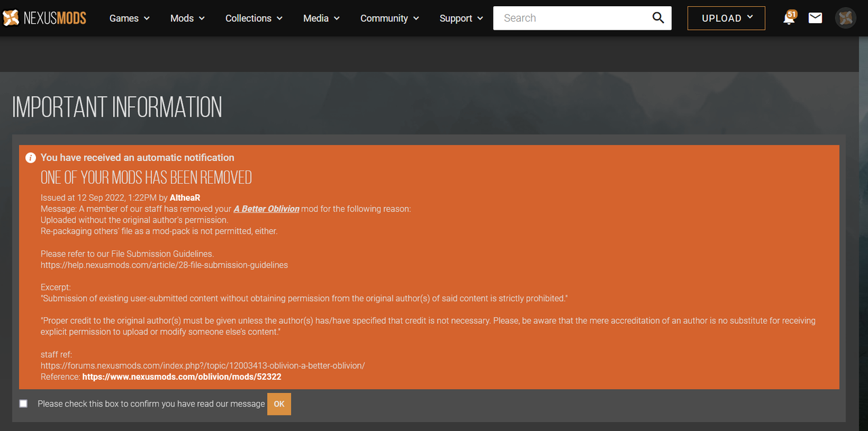Open the Media menu
The image size is (868, 431).
321,18
